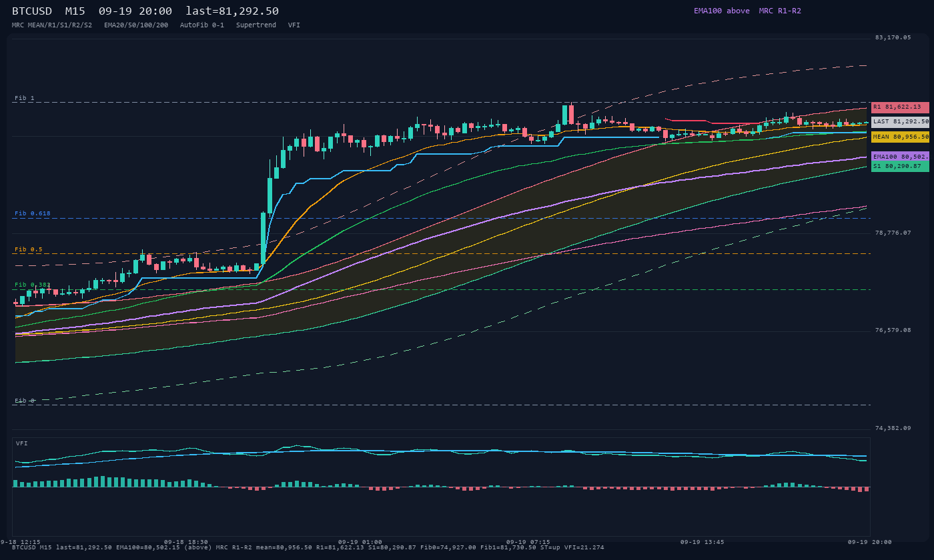Click the green S1 80,290.87 price tag

pos(900,166)
